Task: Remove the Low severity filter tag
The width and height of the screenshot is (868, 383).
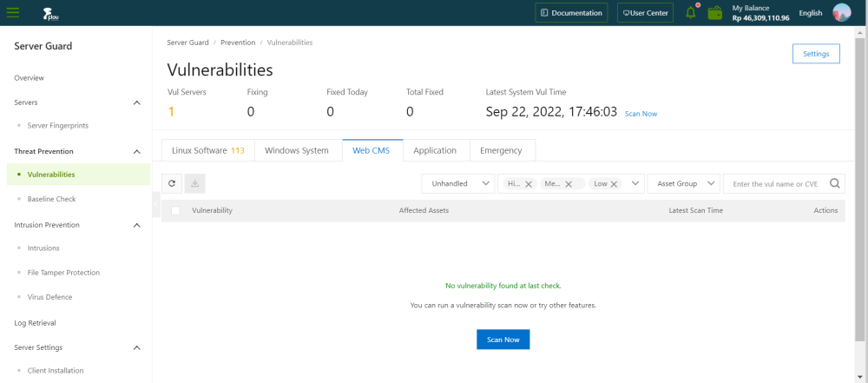Action: 615,184
